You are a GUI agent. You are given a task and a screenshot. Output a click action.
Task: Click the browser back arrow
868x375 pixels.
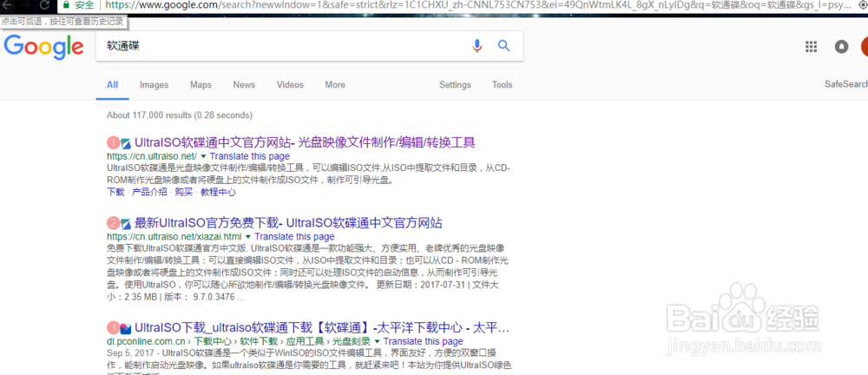pyautogui.click(x=7, y=4)
